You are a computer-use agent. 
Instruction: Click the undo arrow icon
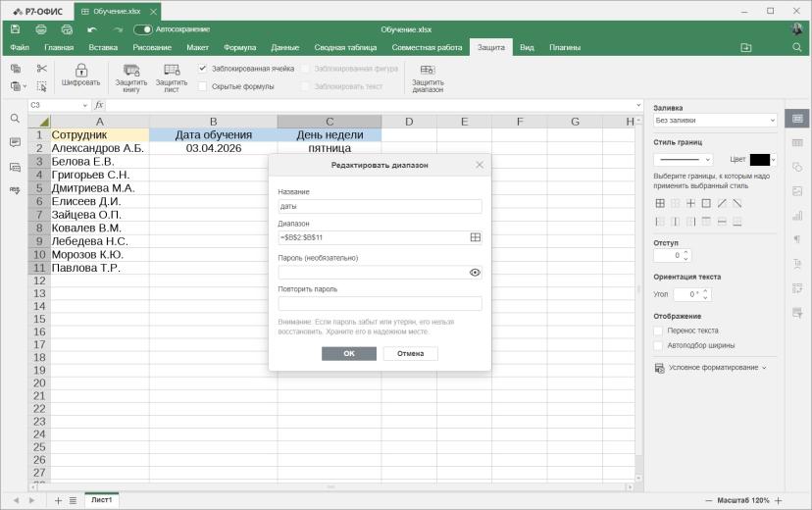[92, 29]
